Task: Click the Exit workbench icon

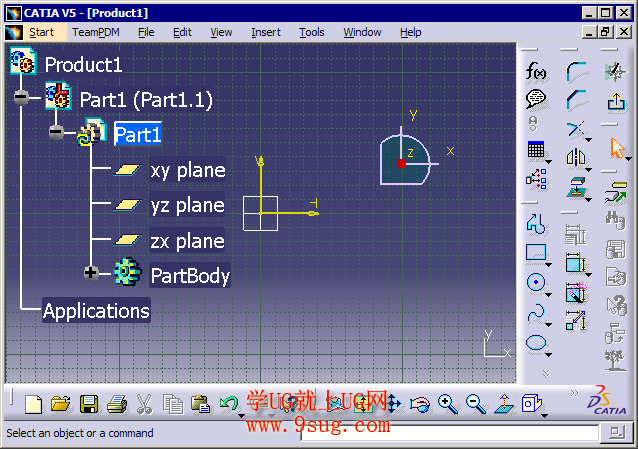Action: pyautogui.click(x=616, y=101)
